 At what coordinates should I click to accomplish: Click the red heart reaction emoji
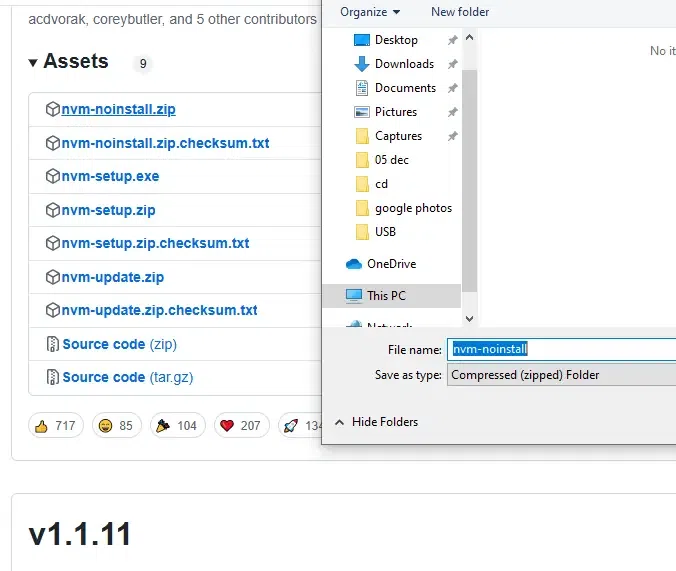tap(226, 426)
